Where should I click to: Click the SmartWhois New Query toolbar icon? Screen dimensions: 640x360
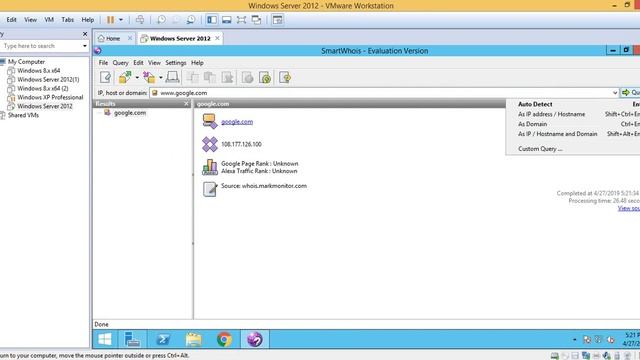pyautogui.click(x=105, y=77)
